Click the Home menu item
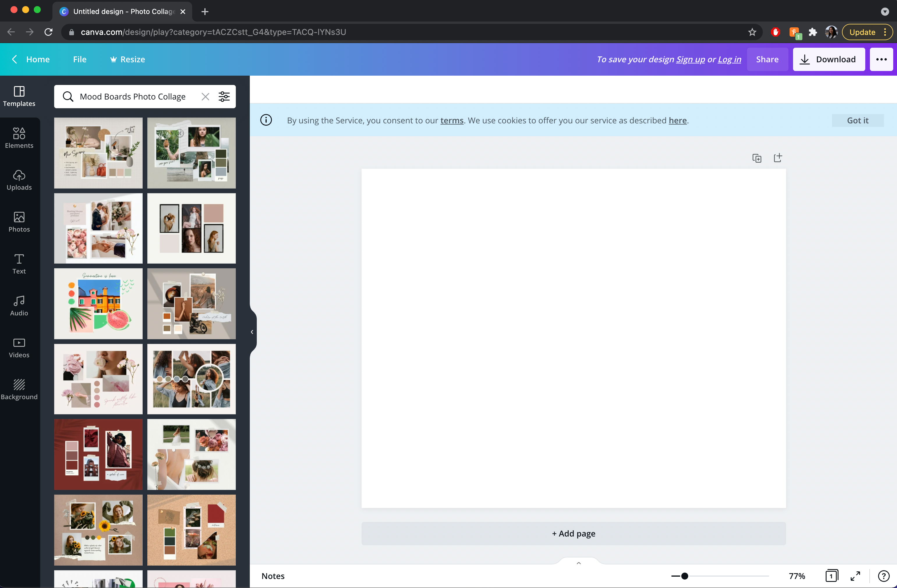Screen dimensions: 897x588 point(38,59)
